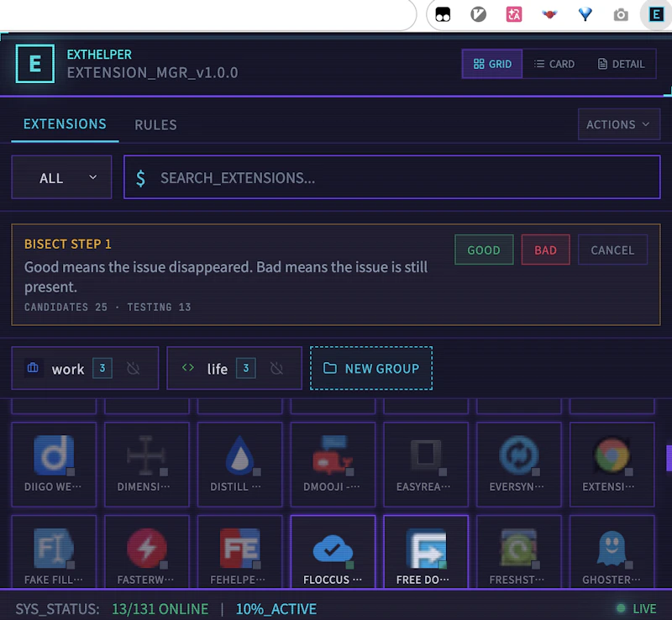Select the Ghostery extension tile
672x620 pixels.
612,552
